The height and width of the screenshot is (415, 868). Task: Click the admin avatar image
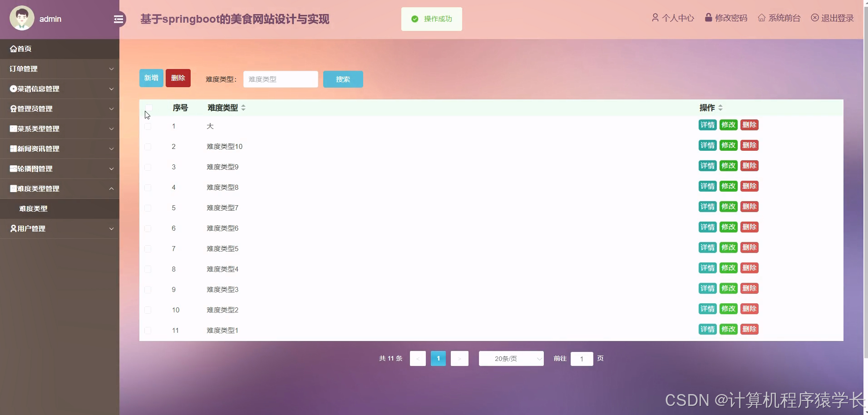click(21, 19)
